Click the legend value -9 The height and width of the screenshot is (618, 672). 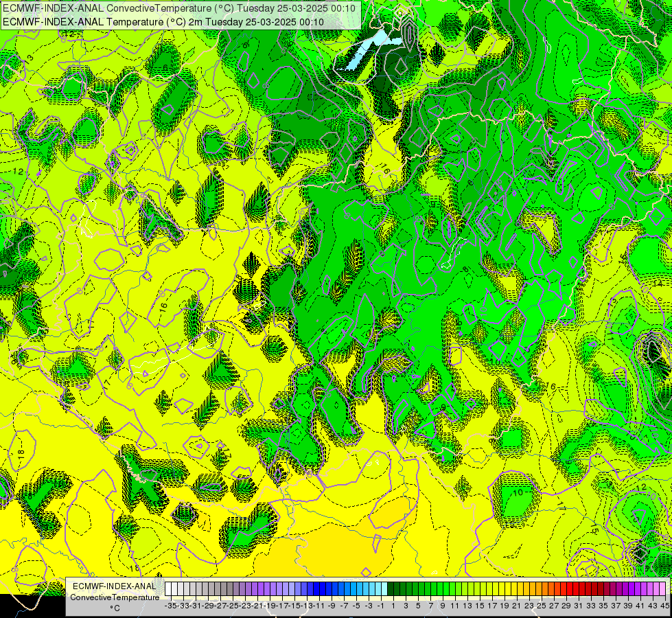332,606
